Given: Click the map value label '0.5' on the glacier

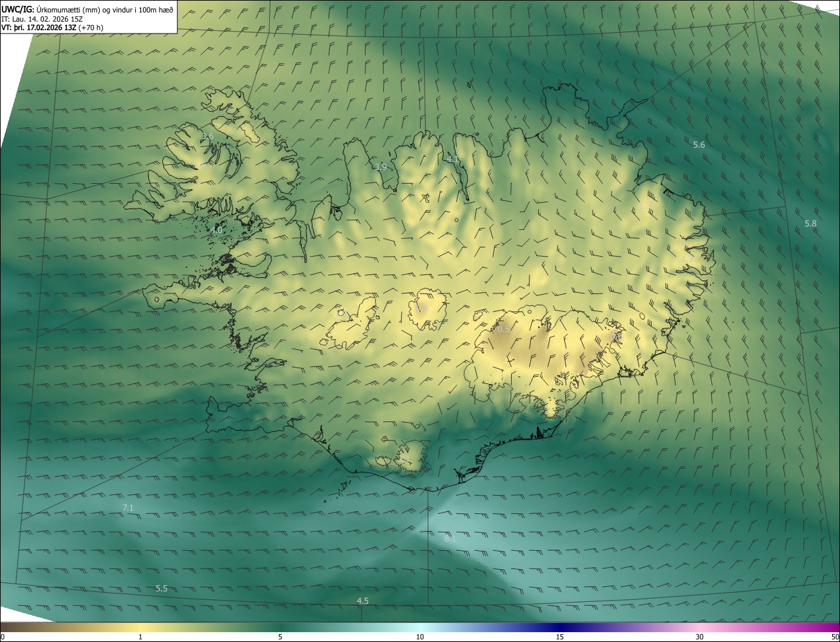Looking at the screenshot, I should 503,329.
